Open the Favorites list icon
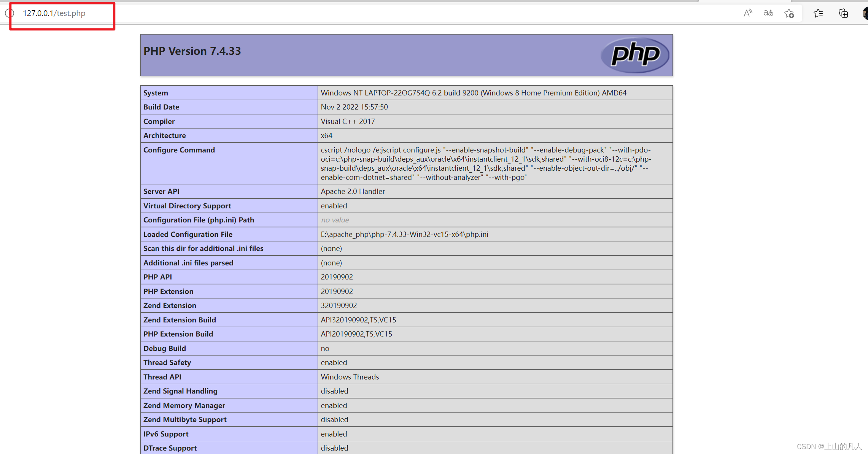This screenshot has height=454, width=868. (818, 13)
